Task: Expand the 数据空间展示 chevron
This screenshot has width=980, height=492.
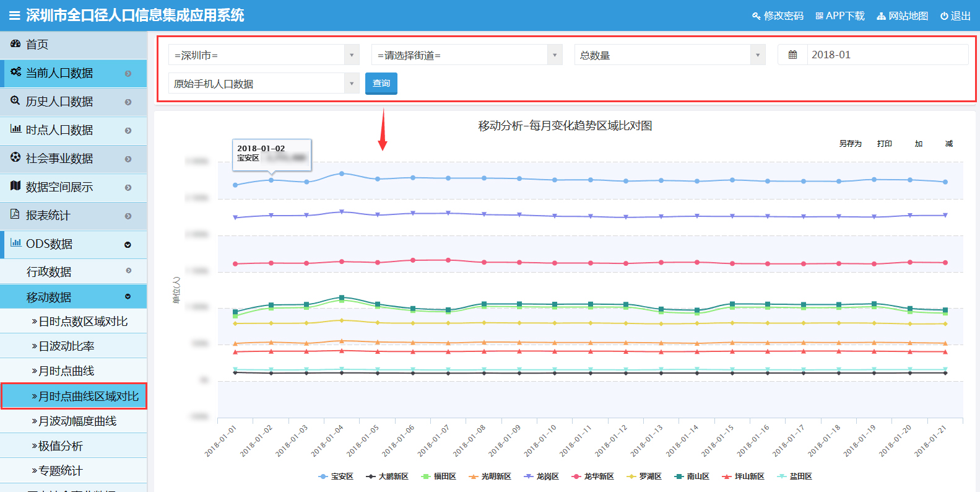Action: point(128,187)
